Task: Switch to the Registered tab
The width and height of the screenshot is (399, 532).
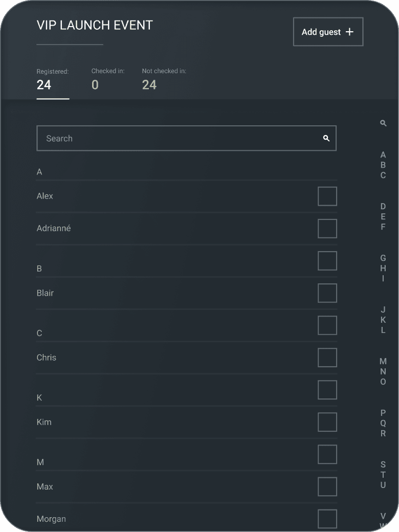Action: pos(53,80)
